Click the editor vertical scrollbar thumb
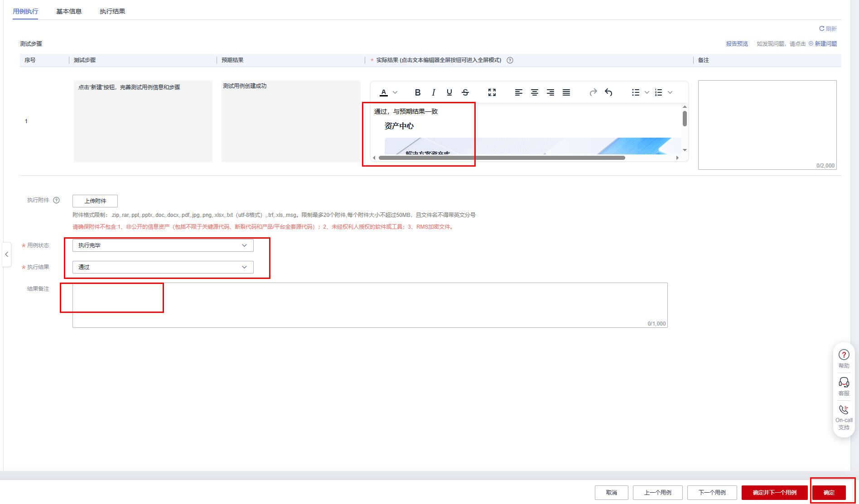 click(685, 119)
